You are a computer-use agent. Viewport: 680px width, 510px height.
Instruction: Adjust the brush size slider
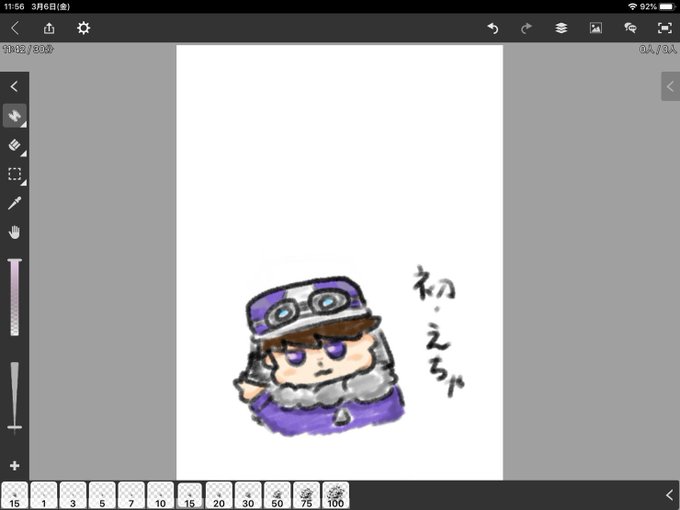tap(15, 397)
